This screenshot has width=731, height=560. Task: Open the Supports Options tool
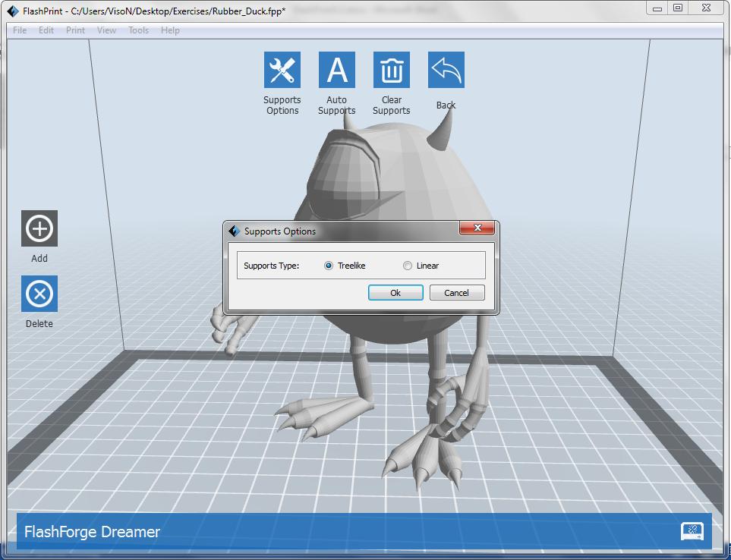pyautogui.click(x=282, y=70)
